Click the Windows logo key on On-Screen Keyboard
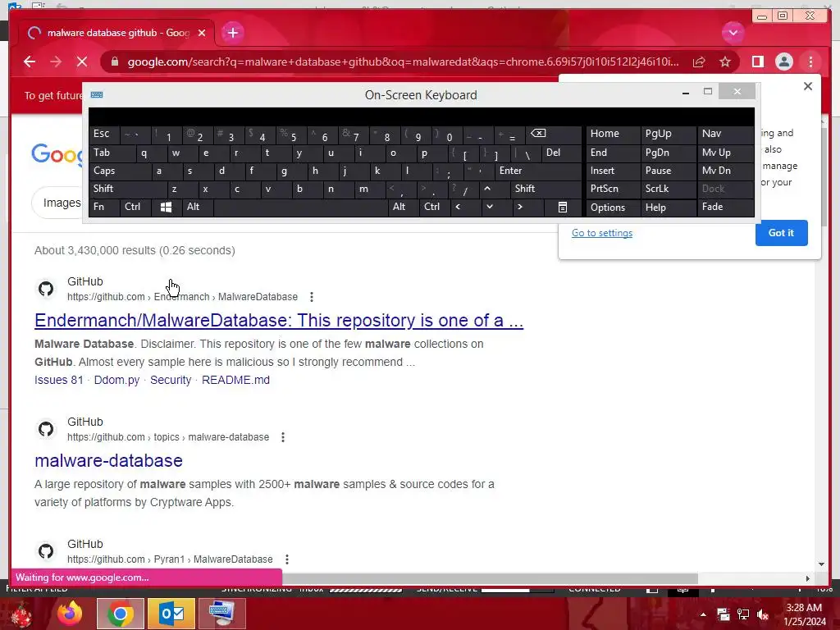The image size is (840, 630). tap(166, 208)
